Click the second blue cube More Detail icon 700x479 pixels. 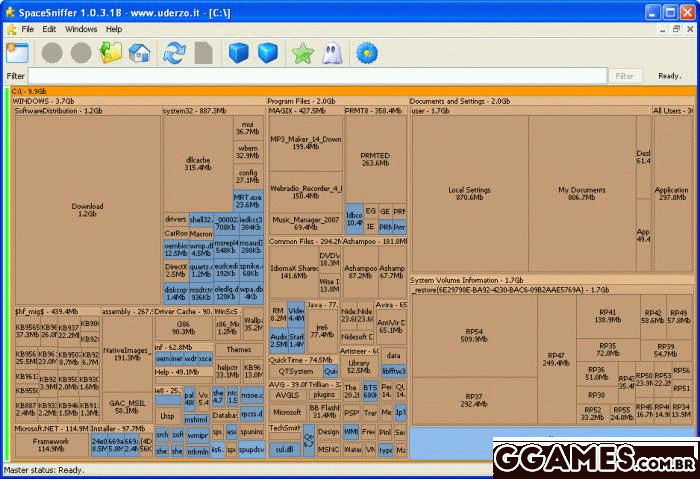pos(267,52)
